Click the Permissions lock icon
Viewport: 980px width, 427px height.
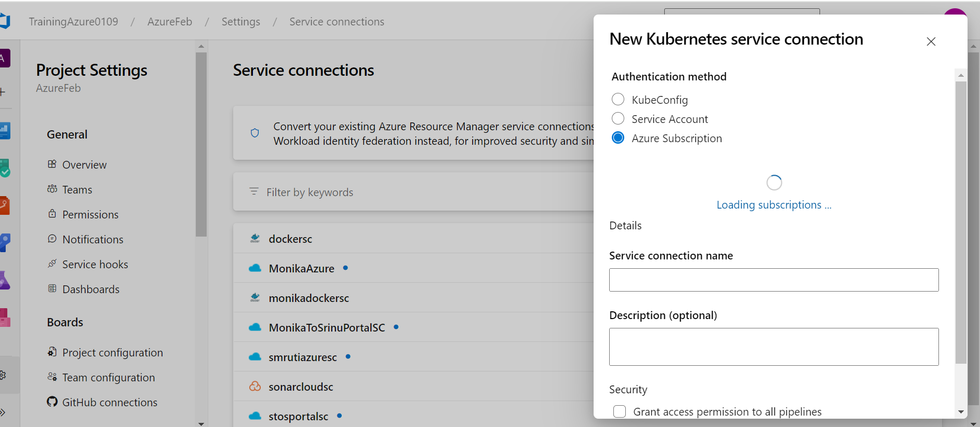(52, 214)
